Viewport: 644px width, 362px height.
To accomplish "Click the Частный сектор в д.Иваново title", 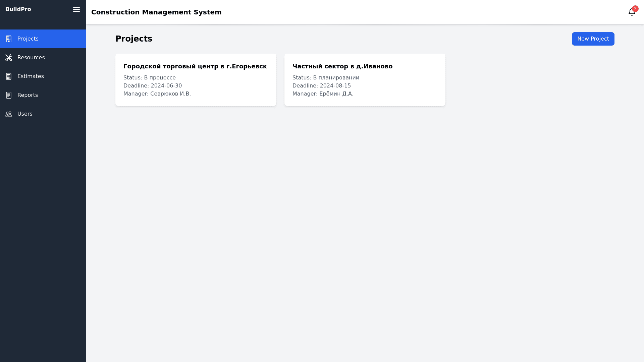I will pos(342,66).
